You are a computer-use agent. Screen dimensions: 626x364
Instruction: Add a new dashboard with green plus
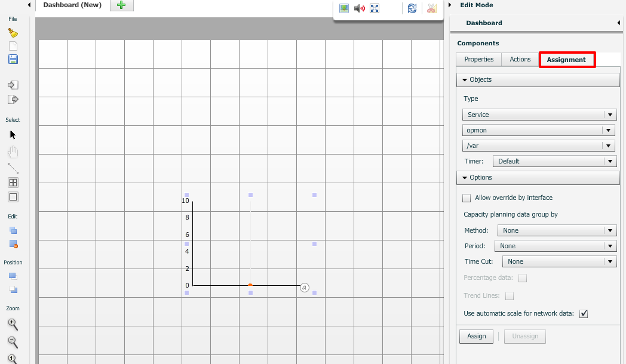point(121,5)
